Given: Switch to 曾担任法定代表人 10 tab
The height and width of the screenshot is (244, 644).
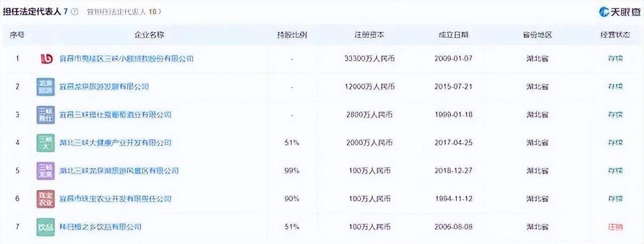Looking at the screenshot, I should click(124, 11).
